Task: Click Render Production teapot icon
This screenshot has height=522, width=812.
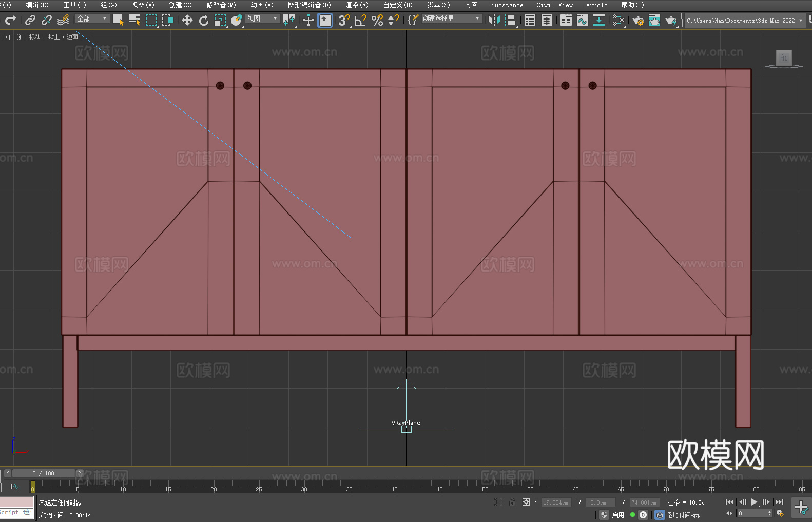Action: (x=671, y=20)
